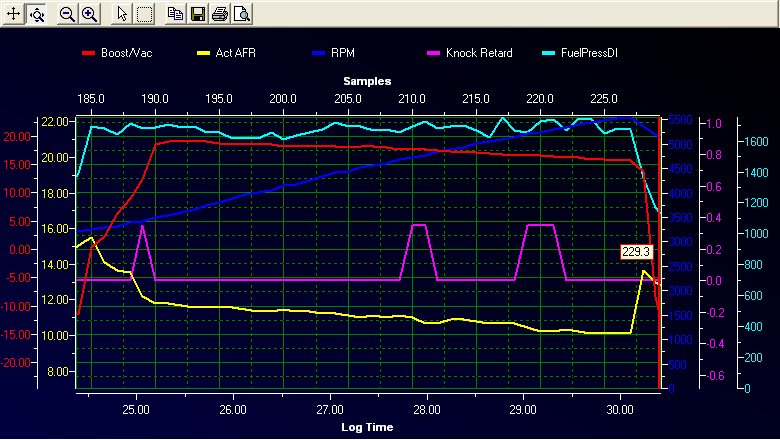Click the zoom out magnifier icon
Viewport: 780px width, 440px height.
pyautogui.click(x=67, y=14)
